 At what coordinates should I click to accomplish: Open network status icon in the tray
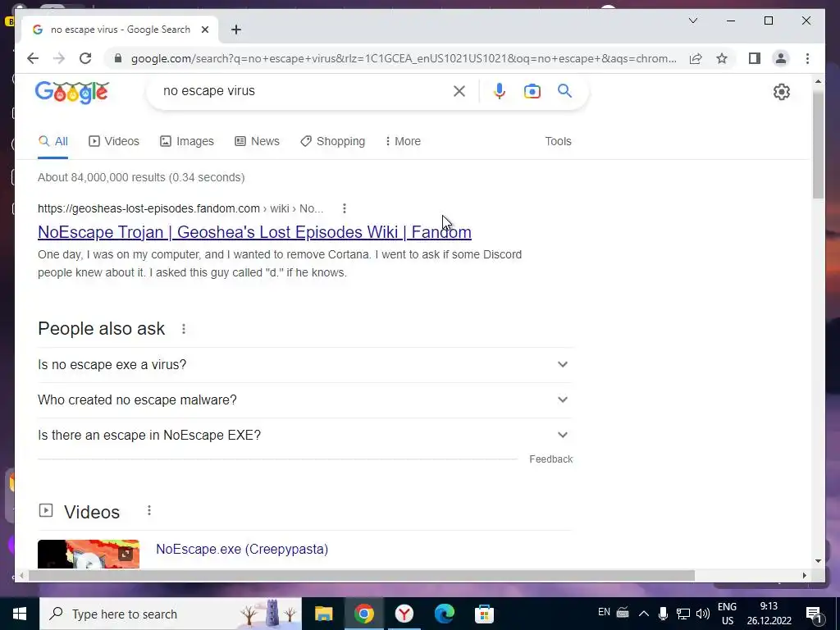coord(683,614)
